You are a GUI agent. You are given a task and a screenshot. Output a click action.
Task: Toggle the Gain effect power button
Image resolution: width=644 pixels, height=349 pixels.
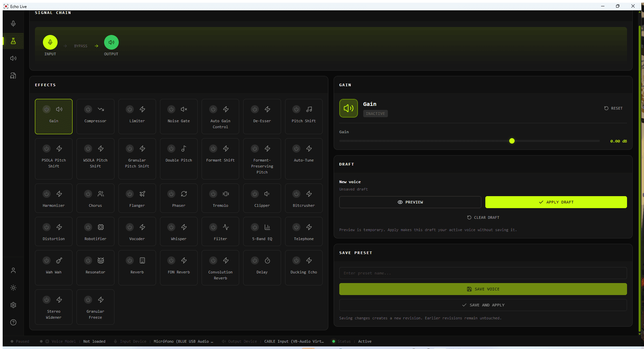point(47,109)
